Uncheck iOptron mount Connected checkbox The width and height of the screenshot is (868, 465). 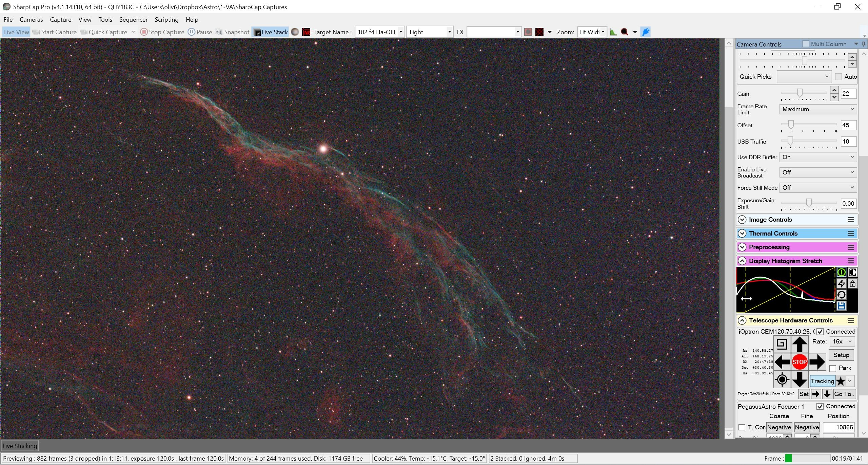820,332
